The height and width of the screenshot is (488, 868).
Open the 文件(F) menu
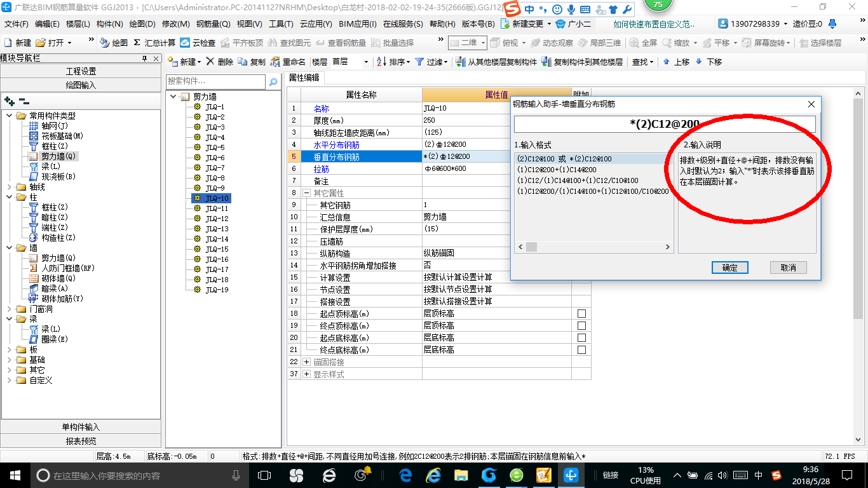[17, 24]
